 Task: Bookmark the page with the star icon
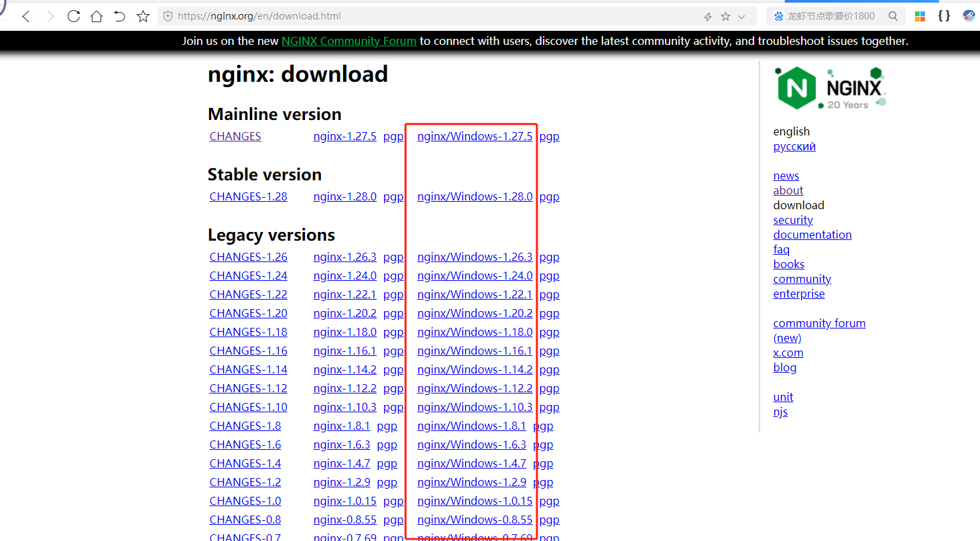pos(725,15)
